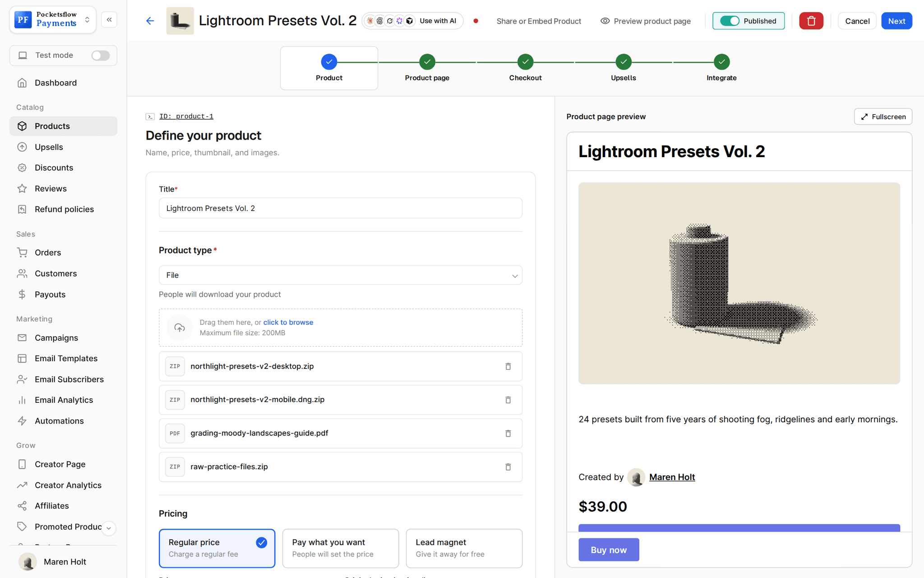
Task: Click the Email Templates layout icon
Action: point(22,359)
